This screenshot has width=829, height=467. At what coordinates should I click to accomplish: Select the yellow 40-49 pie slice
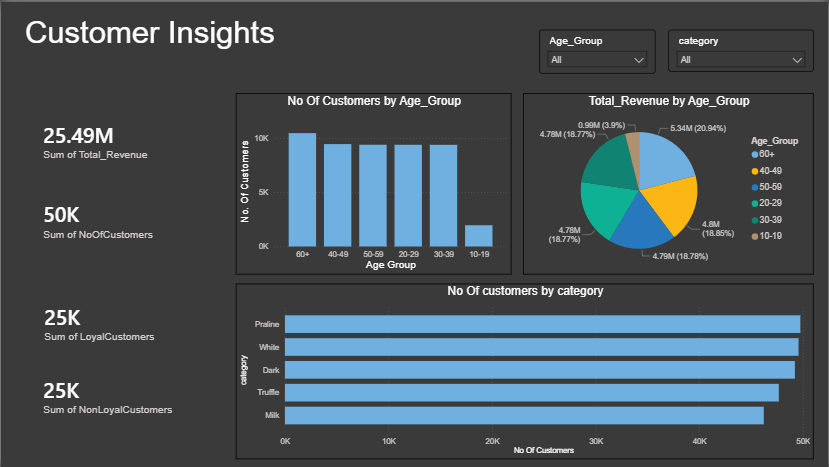pos(674,204)
